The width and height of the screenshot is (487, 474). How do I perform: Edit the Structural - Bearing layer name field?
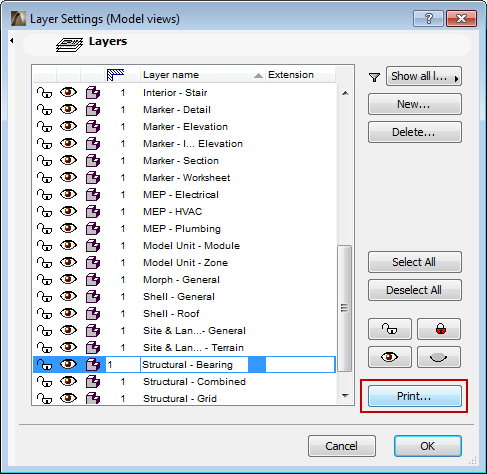(x=194, y=365)
